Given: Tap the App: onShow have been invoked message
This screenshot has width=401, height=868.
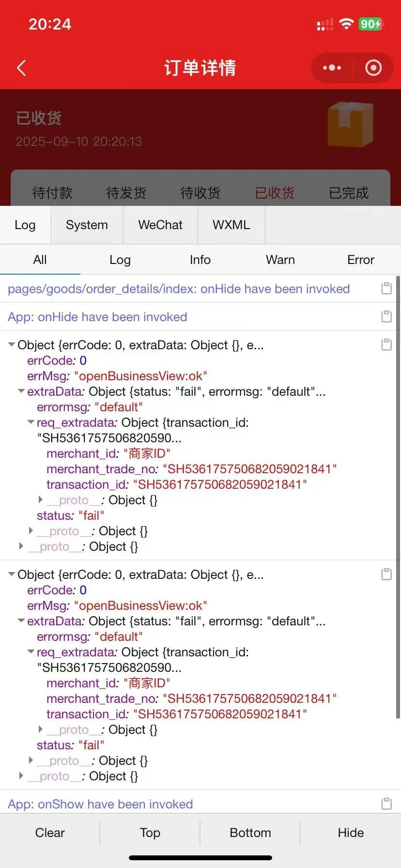Looking at the screenshot, I should coord(100,804).
